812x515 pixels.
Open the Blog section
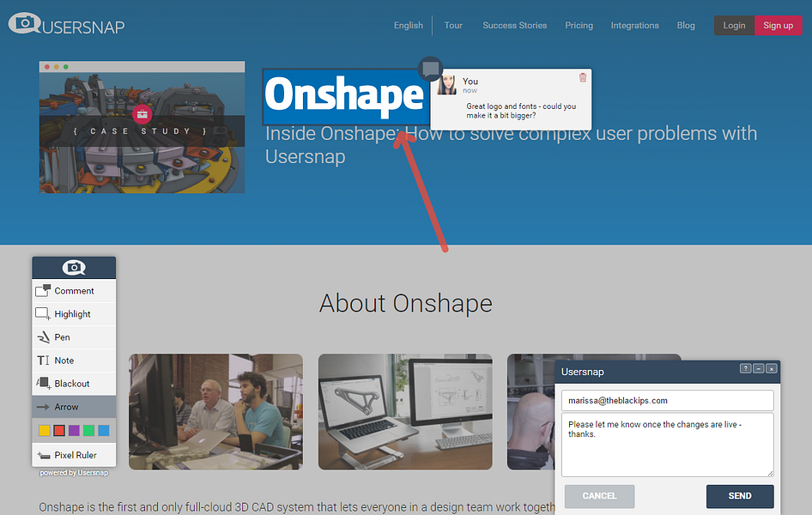[x=685, y=26]
